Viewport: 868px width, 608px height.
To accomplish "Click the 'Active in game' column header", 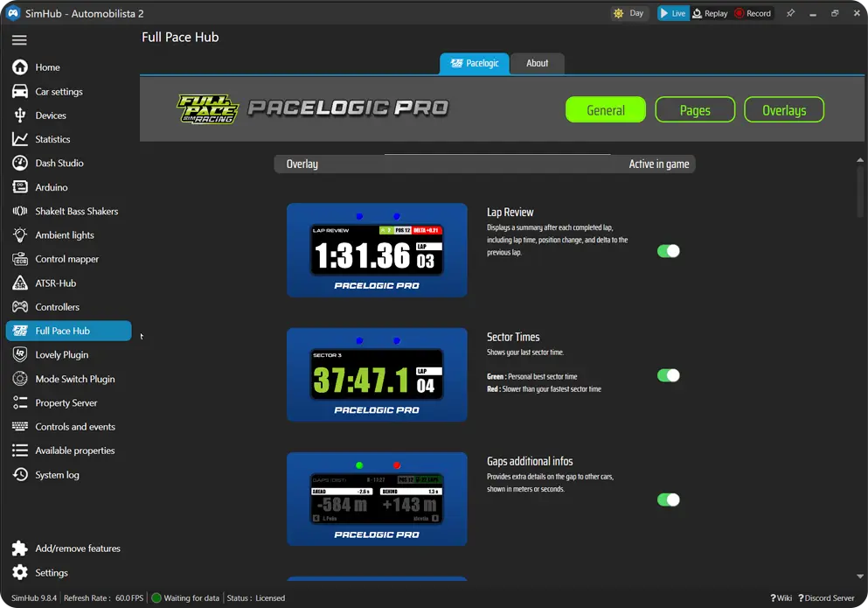I will point(659,164).
